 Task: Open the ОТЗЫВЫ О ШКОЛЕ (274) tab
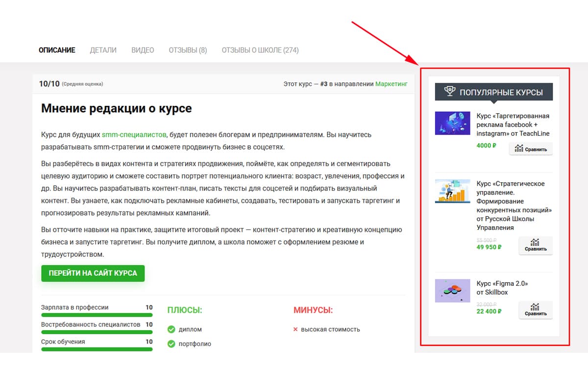[x=260, y=49]
